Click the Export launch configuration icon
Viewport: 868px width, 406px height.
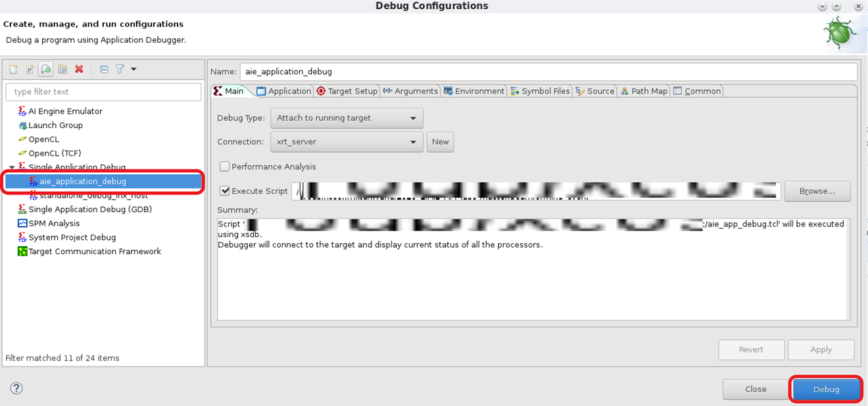[x=46, y=70]
